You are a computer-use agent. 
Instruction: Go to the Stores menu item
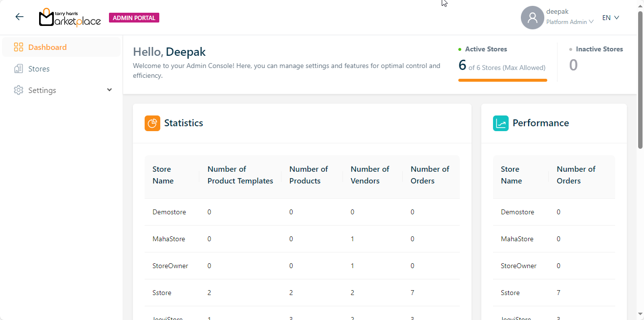tap(39, 69)
